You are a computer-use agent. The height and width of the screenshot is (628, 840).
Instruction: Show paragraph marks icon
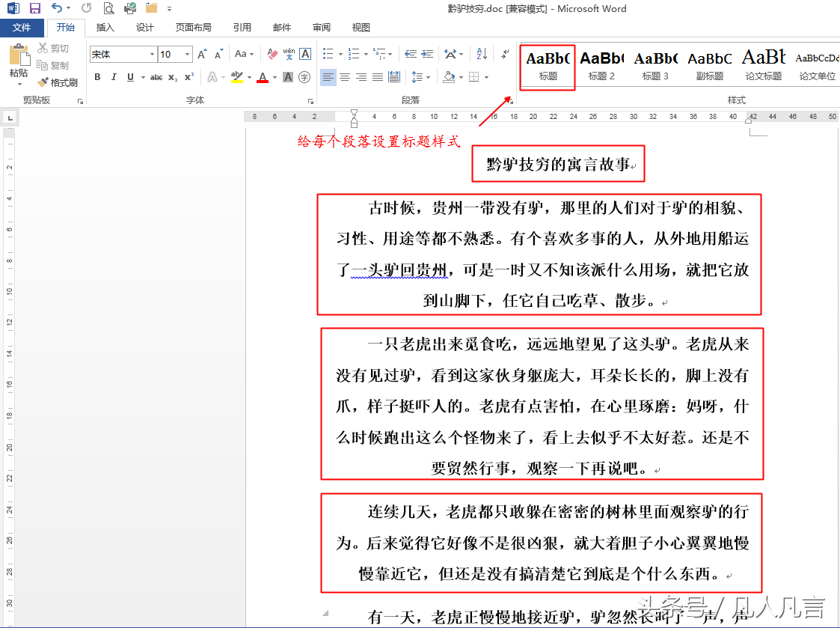point(505,54)
